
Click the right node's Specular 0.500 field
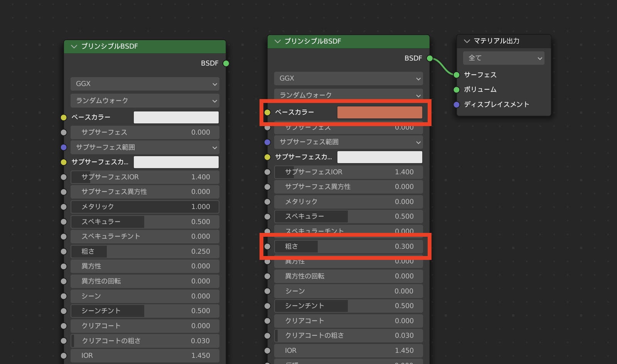(x=348, y=216)
